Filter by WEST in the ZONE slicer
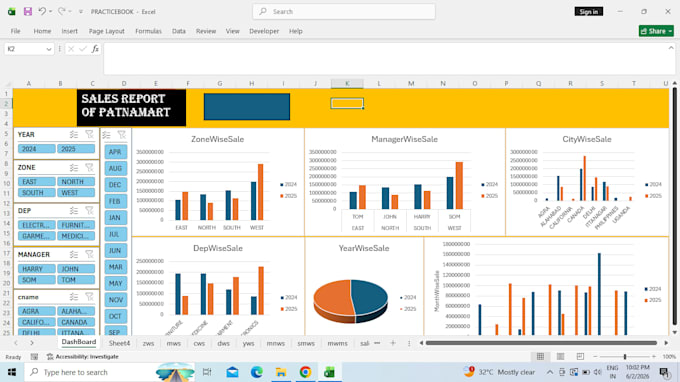This screenshot has height=382, width=680. [x=76, y=193]
